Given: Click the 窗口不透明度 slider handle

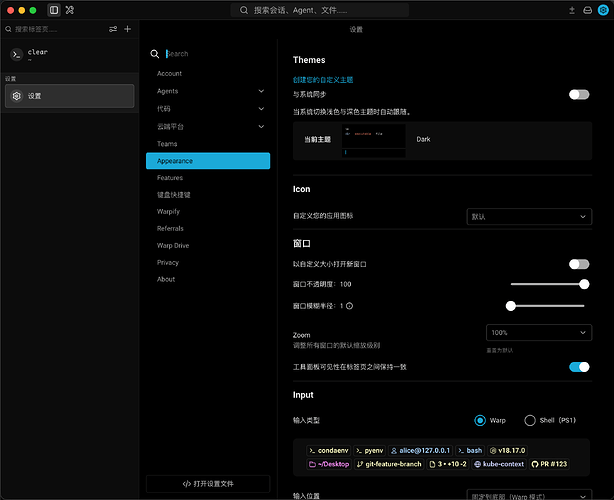Looking at the screenshot, I should 584,285.
